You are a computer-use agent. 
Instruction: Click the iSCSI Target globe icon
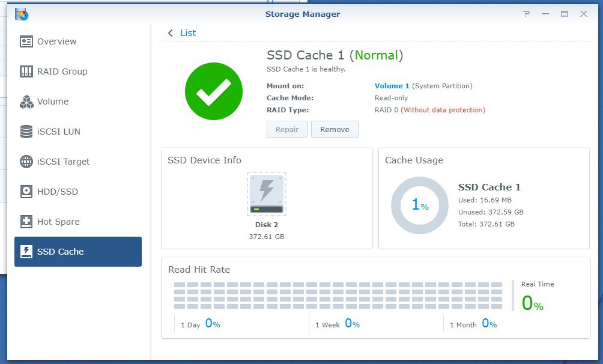(x=26, y=162)
